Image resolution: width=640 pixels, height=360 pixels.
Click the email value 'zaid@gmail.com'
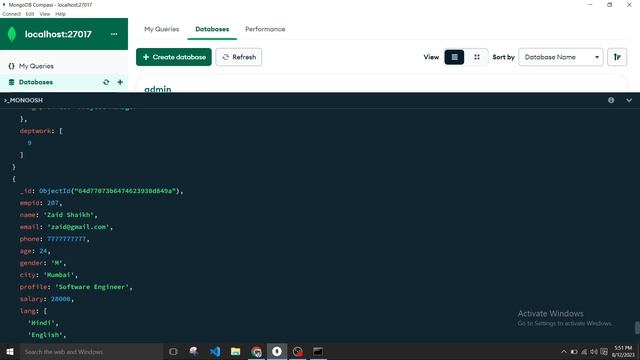(78, 227)
